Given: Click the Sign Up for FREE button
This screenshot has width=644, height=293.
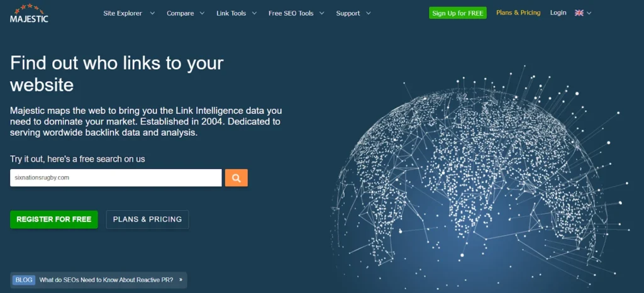Looking at the screenshot, I should point(458,13).
